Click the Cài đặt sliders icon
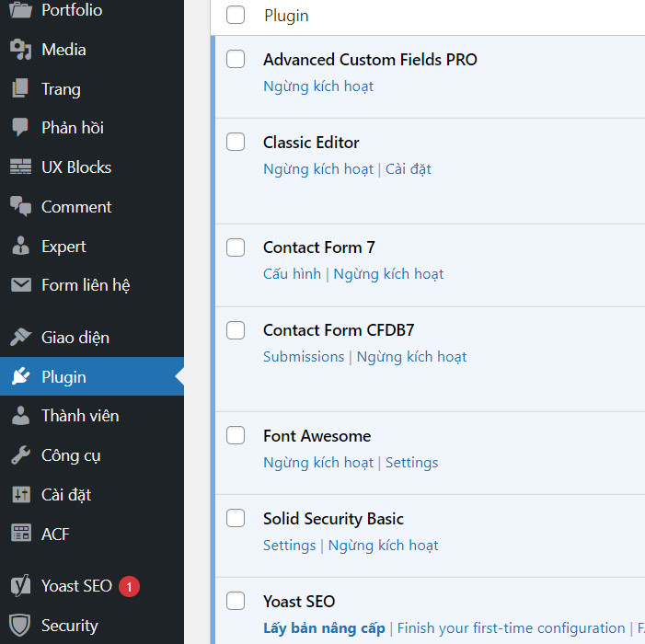Image resolution: width=645 pixels, height=644 pixels. (x=20, y=494)
